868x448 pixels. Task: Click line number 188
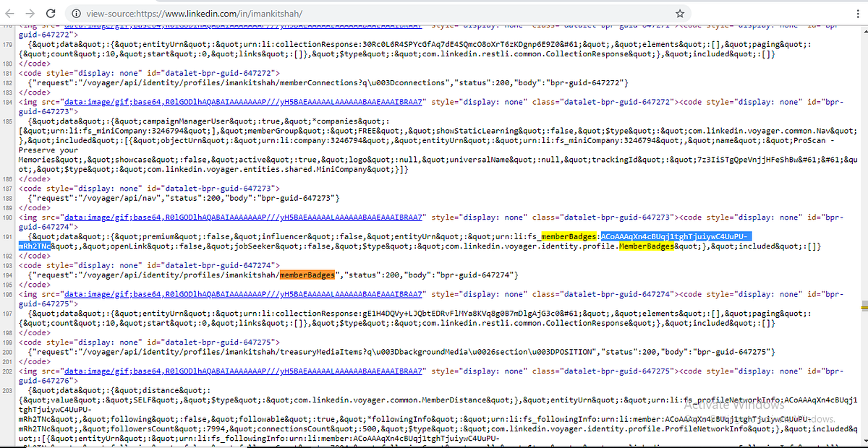coord(9,197)
